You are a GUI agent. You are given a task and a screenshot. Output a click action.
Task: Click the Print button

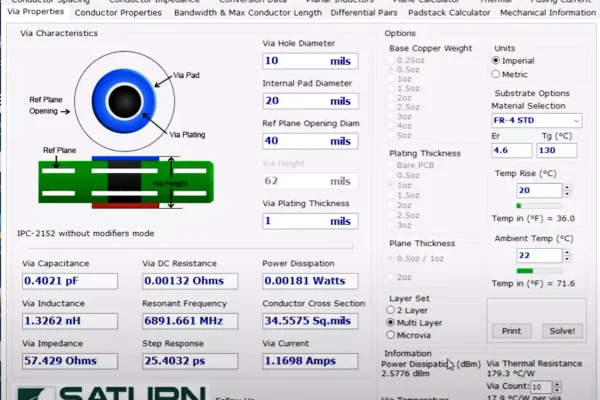coord(512,331)
